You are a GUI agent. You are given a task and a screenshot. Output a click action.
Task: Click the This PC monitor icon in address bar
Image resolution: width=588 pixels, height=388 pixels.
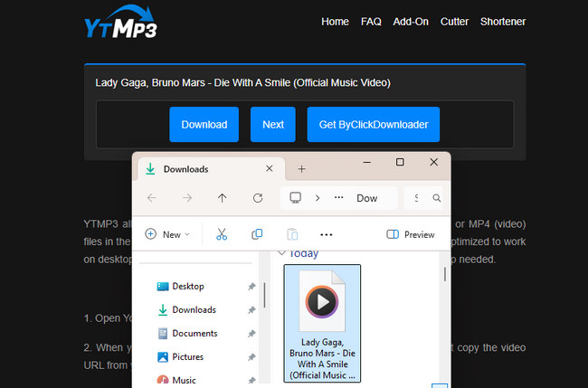(x=296, y=197)
